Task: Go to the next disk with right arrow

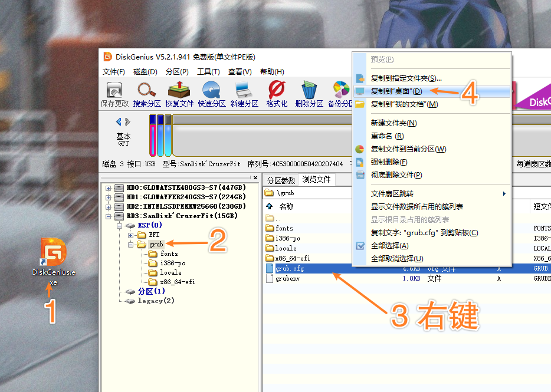Action: (127, 121)
